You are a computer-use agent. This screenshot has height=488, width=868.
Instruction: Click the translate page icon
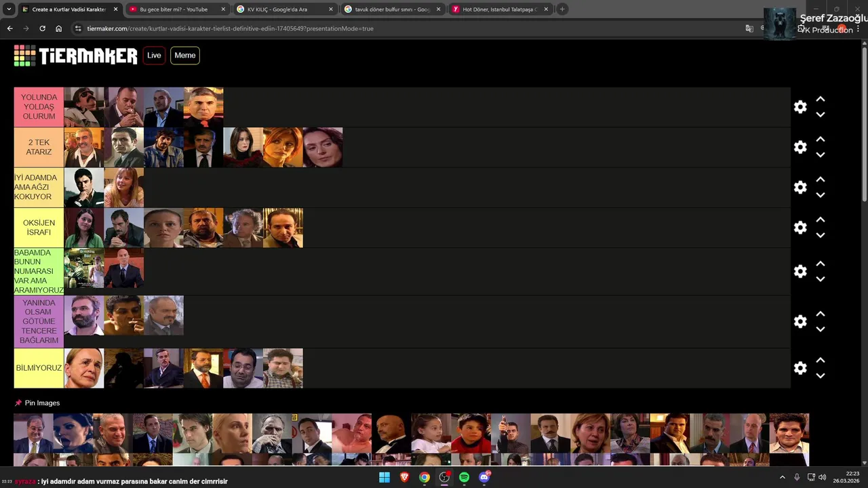749,28
